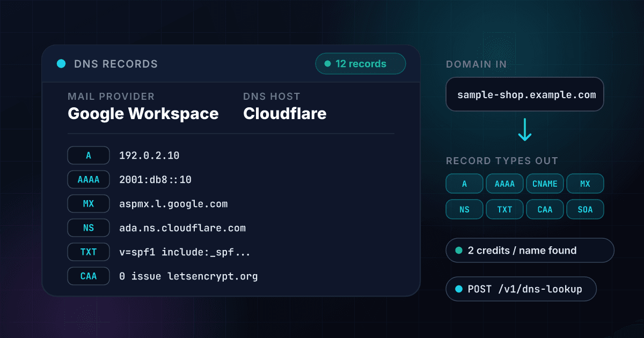Click the Google Workspace mail provider name

(143, 114)
